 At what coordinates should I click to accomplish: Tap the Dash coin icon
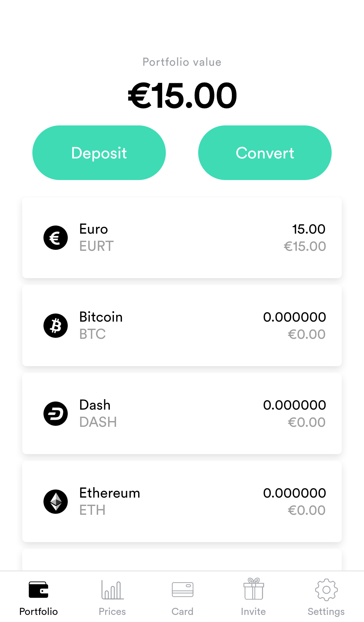click(56, 414)
